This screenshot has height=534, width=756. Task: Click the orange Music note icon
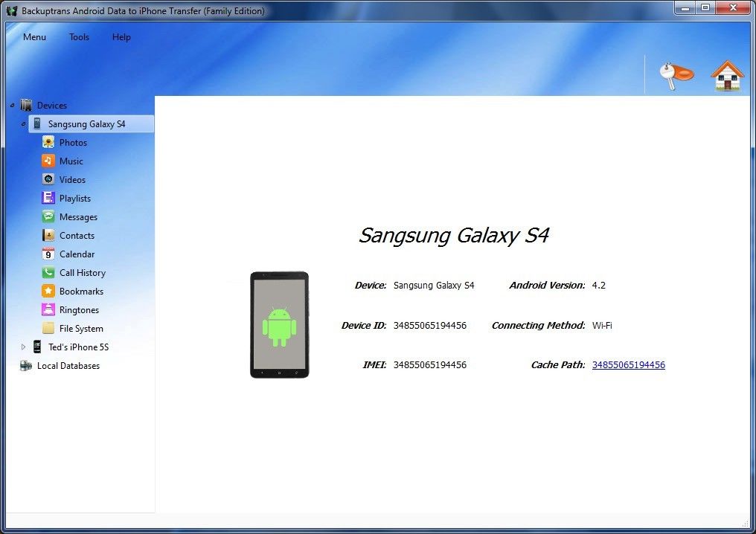click(x=48, y=161)
